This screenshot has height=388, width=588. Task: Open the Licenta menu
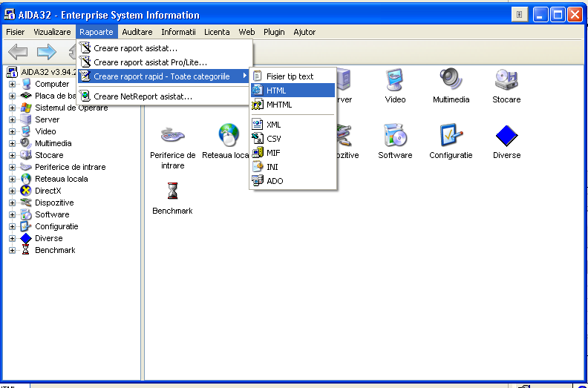pos(217,32)
